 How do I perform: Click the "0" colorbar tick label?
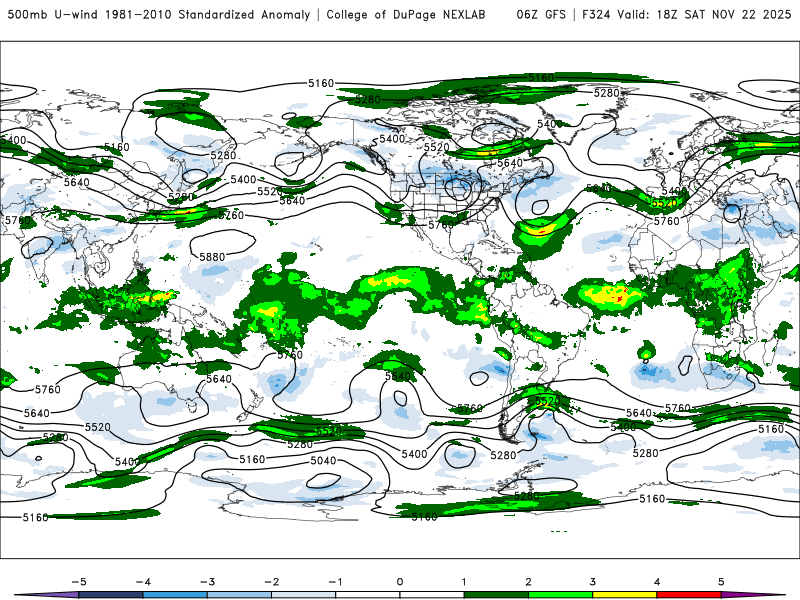point(400,582)
